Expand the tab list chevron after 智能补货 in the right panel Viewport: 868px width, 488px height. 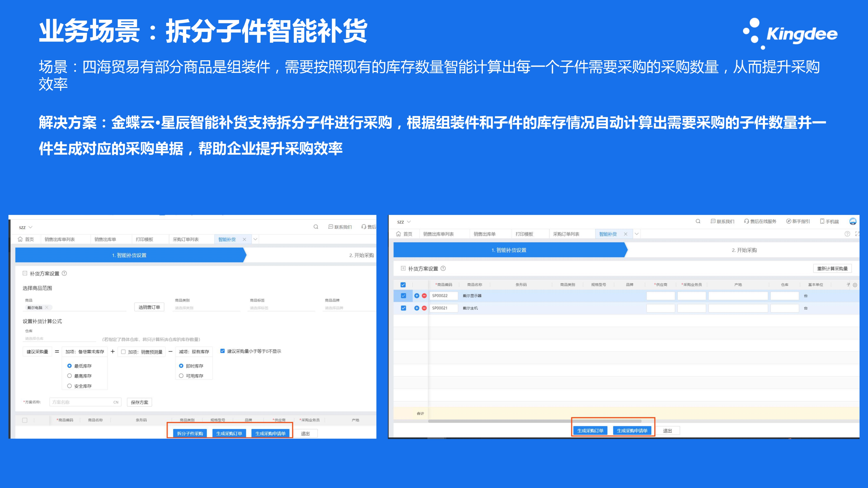tap(637, 234)
